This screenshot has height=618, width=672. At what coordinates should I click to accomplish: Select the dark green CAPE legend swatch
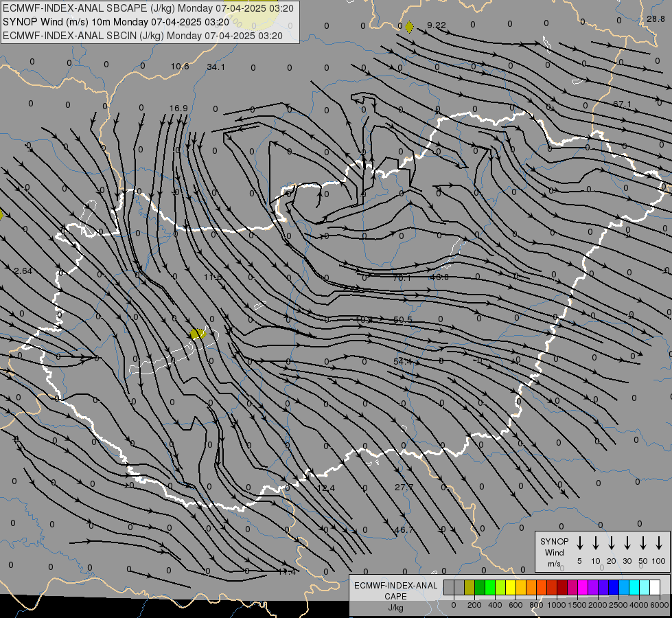click(x=480, y=588)
